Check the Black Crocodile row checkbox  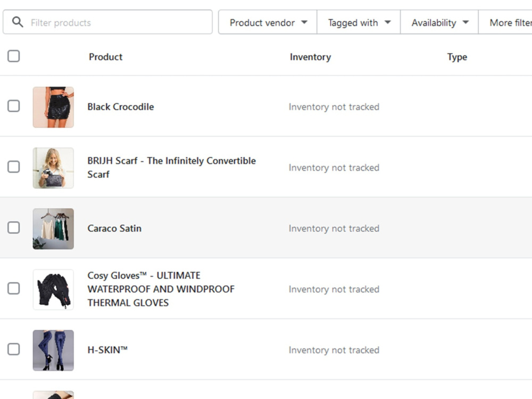(14, 106)
